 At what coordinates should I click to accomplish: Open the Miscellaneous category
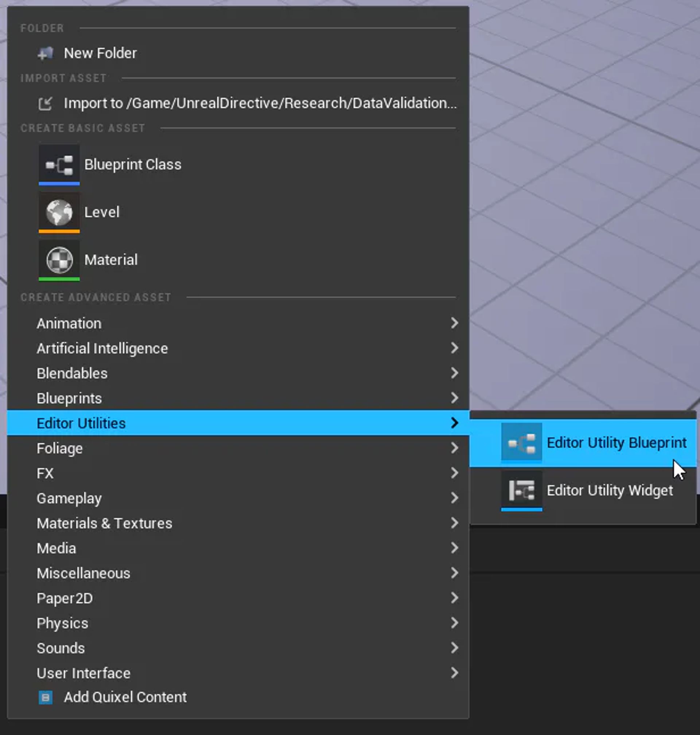click(83, 573)
